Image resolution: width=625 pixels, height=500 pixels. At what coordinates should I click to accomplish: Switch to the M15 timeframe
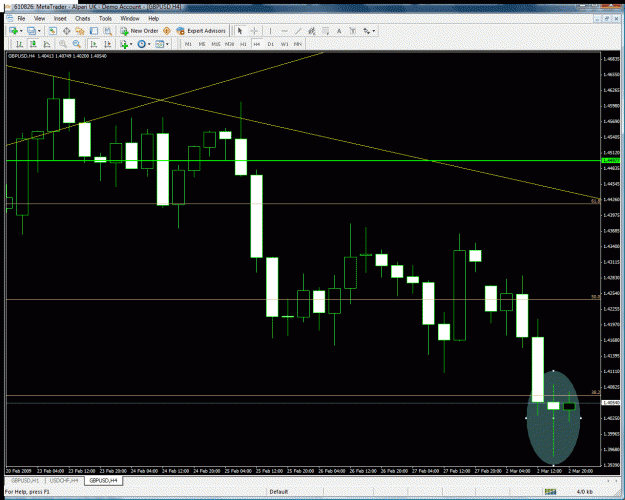pyautogui.click(x=216, y=44)
